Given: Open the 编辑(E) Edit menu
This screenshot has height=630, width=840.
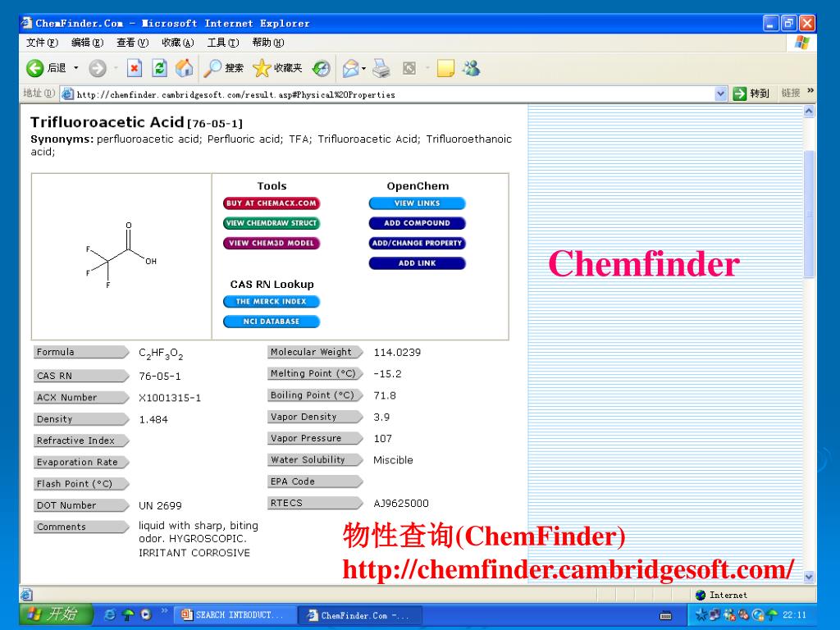Looking at the screenshot, I should pos(87,43).
